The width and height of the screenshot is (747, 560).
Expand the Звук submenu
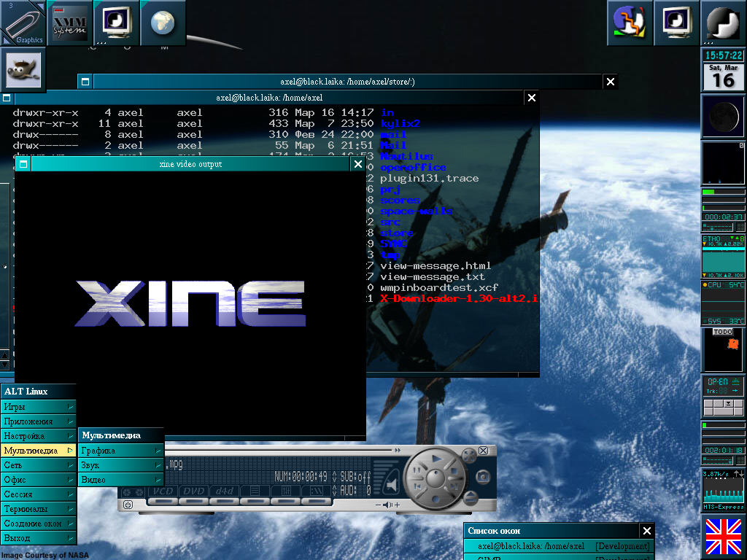click(120, 465)
